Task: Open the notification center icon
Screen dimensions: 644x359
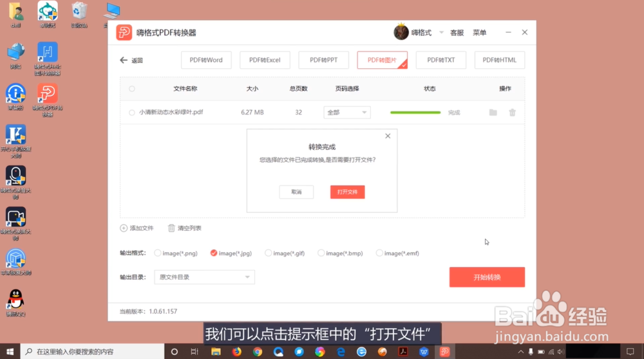Action: pyautogui.click(x=630, y=352)
